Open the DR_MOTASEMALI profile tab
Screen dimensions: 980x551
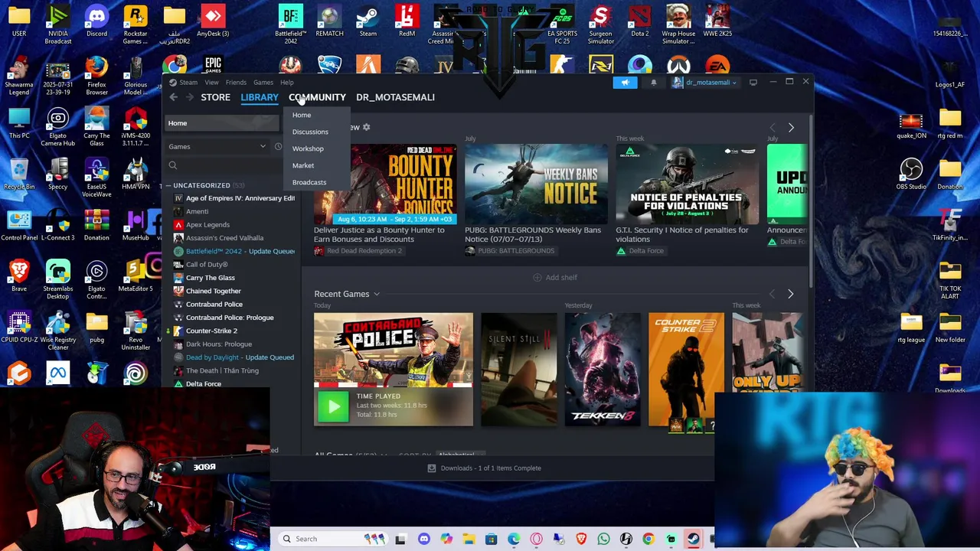coord(395,97)
